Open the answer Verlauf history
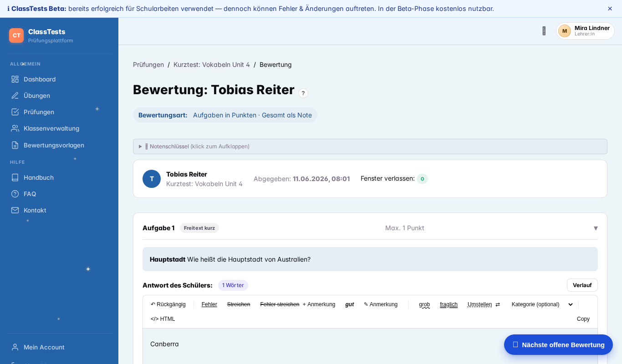 click(x=582, y=285)
